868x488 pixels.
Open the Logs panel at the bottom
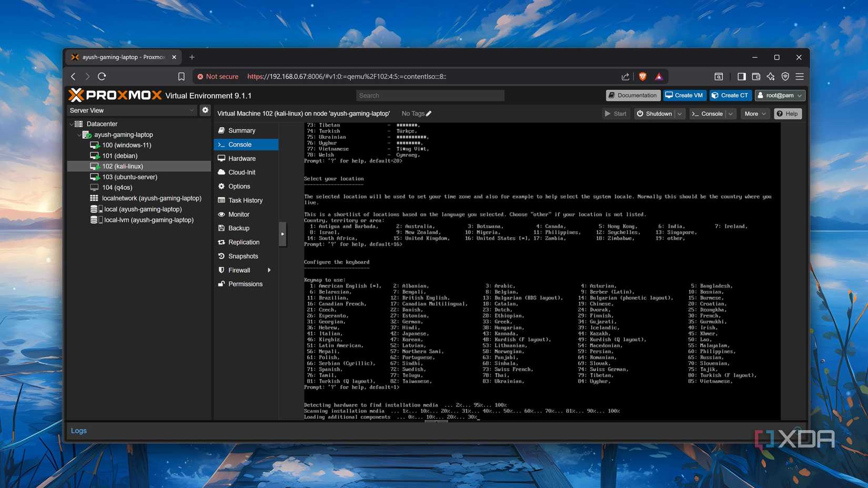[x=78, y=430]
